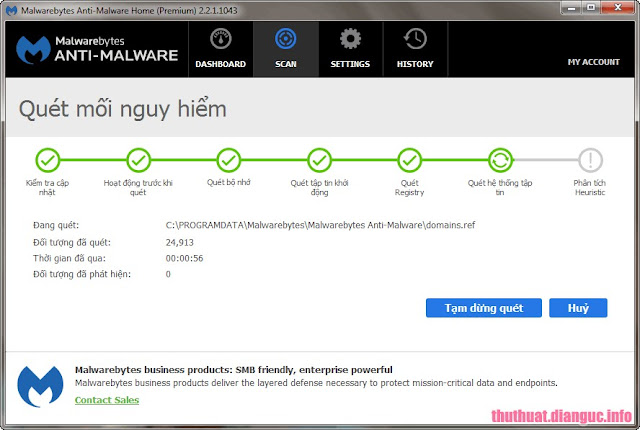The image size is (640, 430).
Task: Click the Quét mối nguy hiểm heading
Action: pyautogui.click(x=122, y=109)
